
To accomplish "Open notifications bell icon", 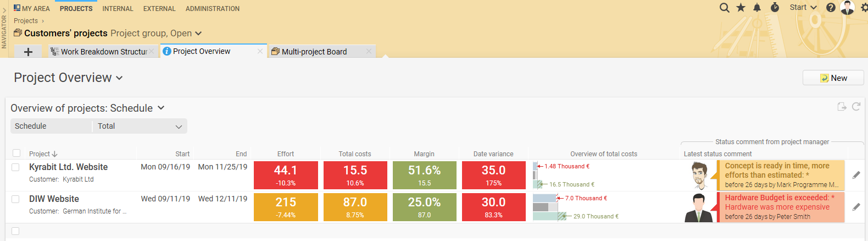I will tap(757, 8).
